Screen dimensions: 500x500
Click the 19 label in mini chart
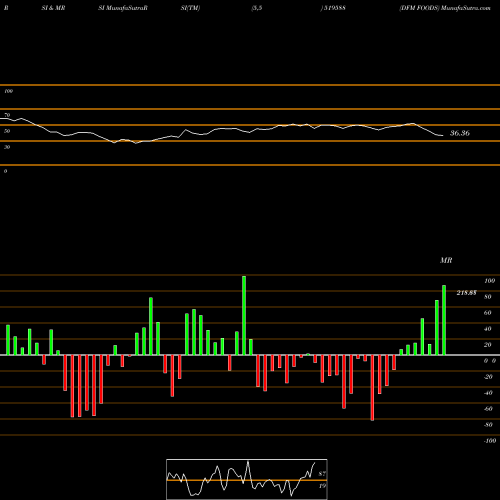coord(322,486)
